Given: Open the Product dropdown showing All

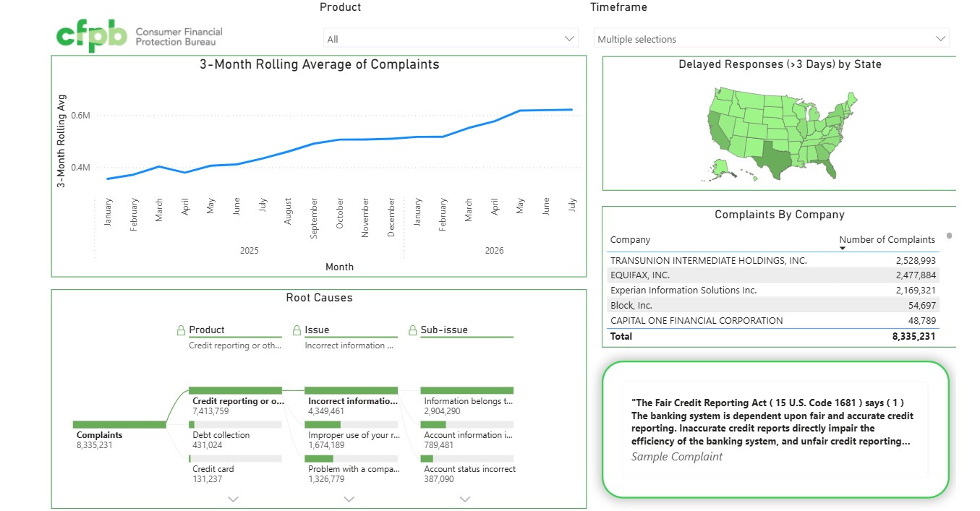Looking at the screenshot, I should [451, 39].
